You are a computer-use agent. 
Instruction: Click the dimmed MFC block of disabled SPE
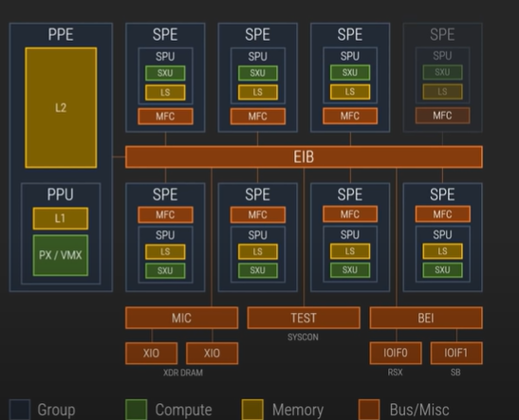point(442,116)
